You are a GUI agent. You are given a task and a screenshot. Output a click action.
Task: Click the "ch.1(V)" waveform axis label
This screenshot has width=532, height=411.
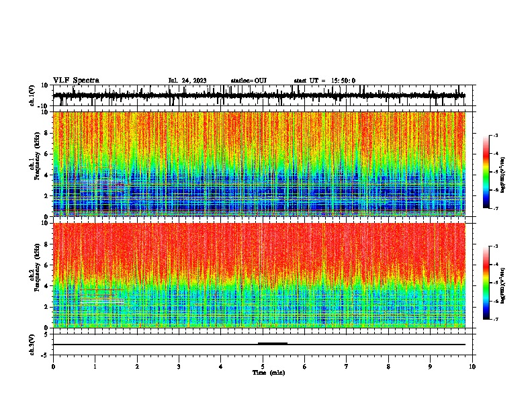[32, 95]
